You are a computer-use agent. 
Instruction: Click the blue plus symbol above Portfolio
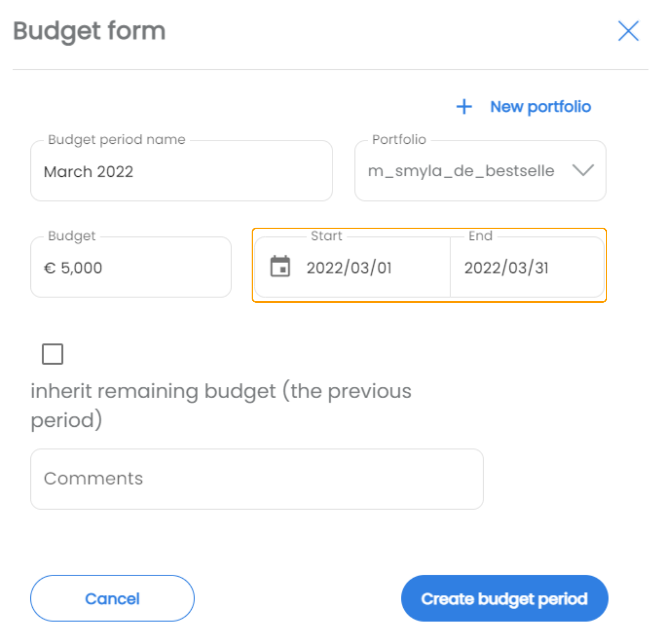[464, 107]
